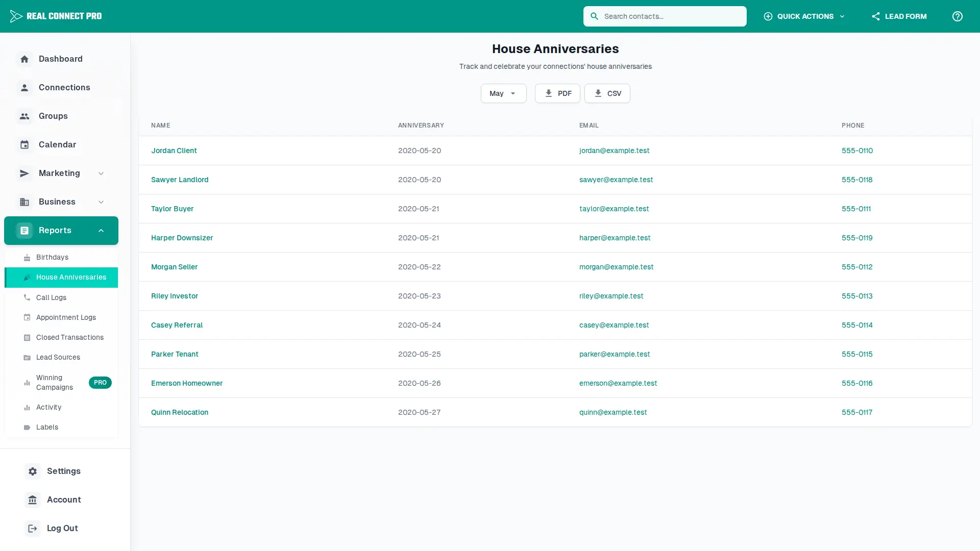Open the Groups menu item
Image resolution: width=980 pixels, height=551 pixels.
[x=61, y=116]
